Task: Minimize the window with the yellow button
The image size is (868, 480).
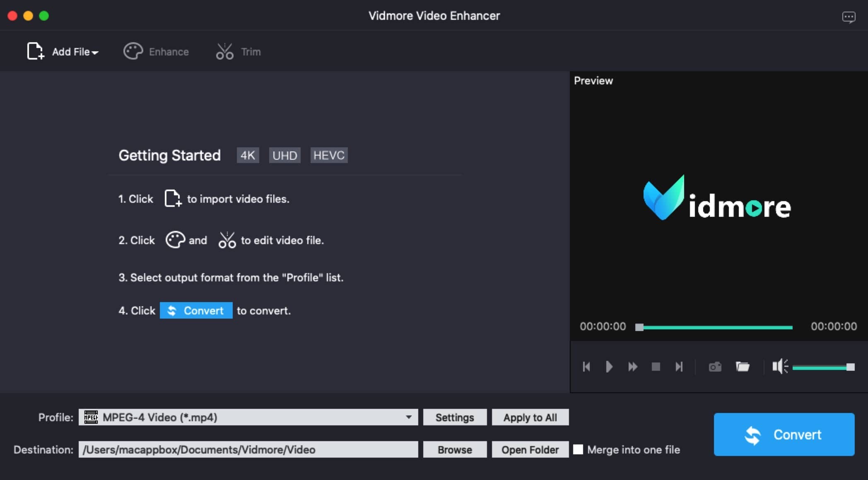Action: (28, 16)
